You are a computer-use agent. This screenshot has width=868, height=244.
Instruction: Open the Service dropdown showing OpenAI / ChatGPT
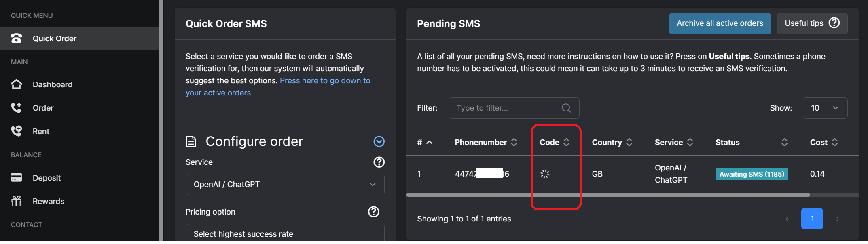coord(285,184)
